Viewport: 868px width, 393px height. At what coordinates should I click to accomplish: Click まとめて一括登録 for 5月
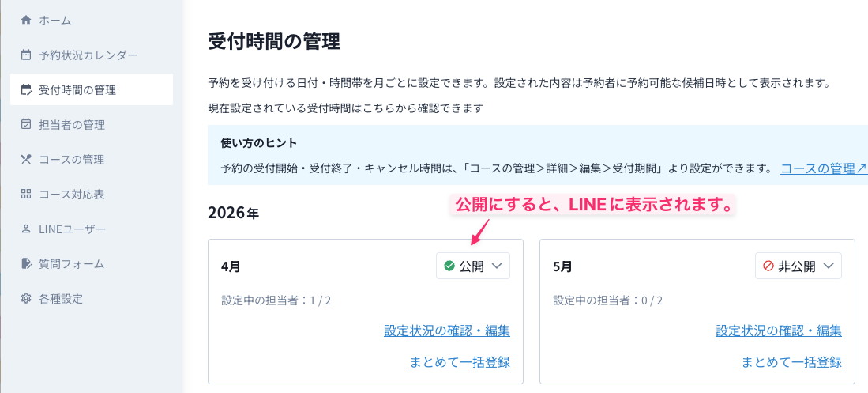point(791,362)
